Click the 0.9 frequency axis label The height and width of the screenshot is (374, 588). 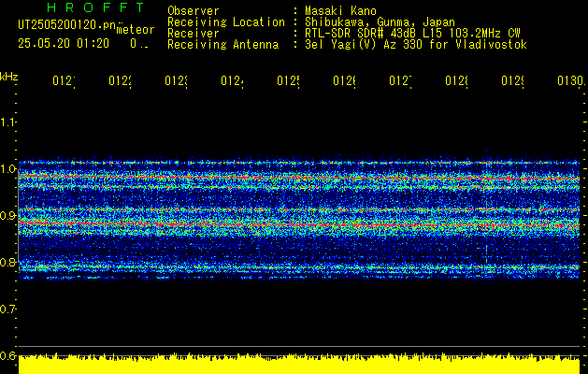click(x=7, y=216)
